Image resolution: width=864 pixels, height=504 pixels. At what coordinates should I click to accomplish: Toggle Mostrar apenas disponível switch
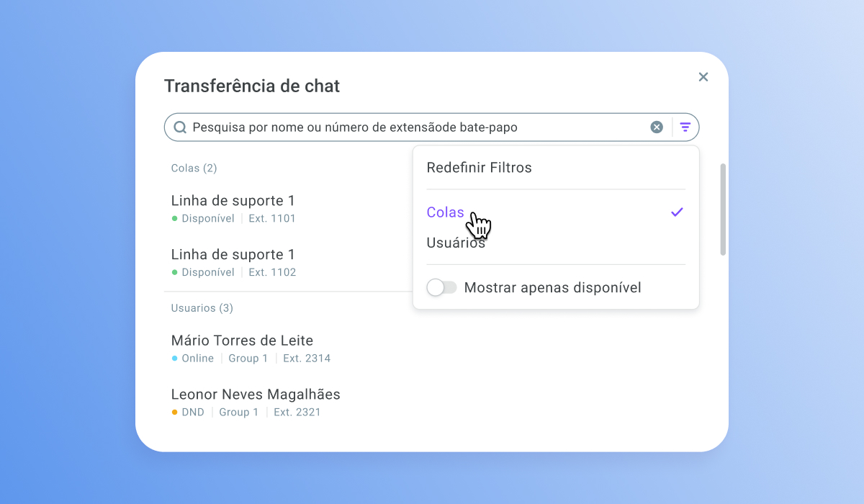[441, 288]
